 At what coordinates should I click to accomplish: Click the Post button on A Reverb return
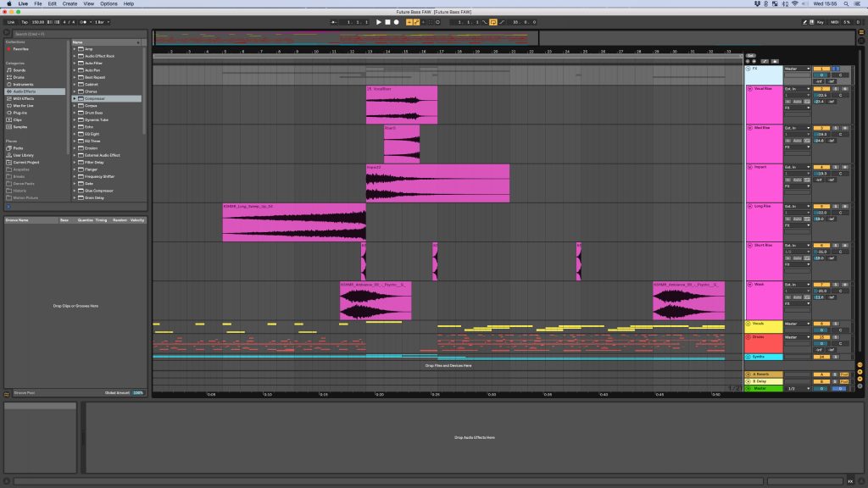tap(844, 374)
